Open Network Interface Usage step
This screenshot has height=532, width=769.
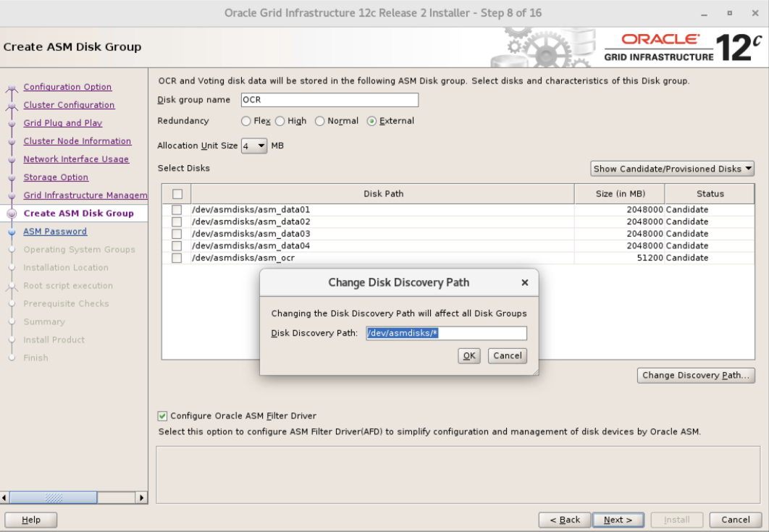[x=76, y=159]
